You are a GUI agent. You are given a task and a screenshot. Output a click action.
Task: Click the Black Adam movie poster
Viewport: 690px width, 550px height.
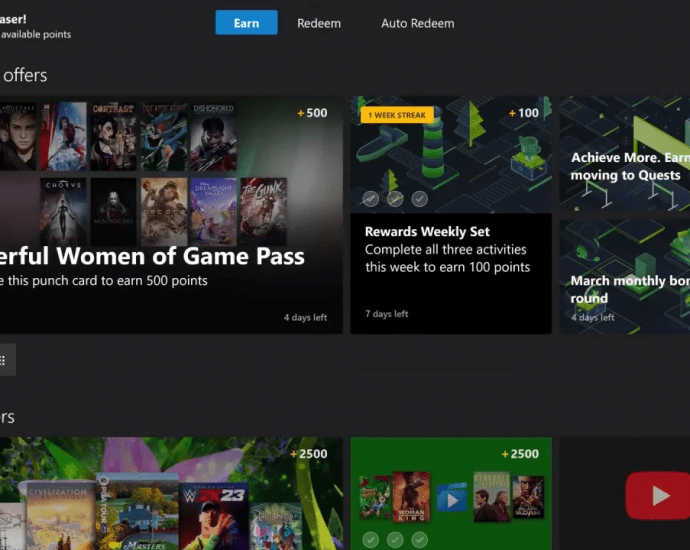528,496
